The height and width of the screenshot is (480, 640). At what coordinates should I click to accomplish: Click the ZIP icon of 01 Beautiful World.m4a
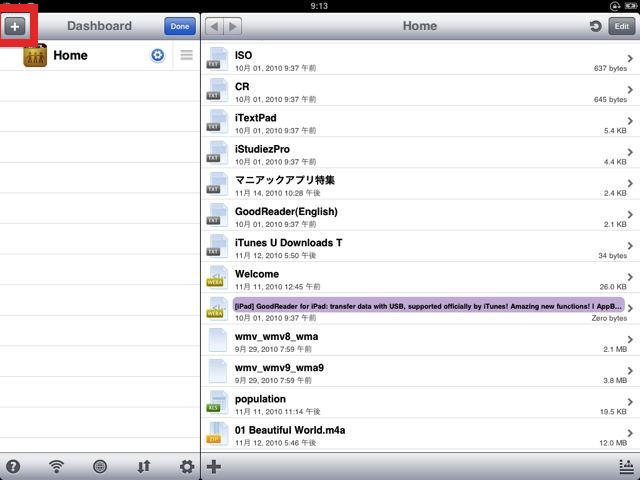point(217,434)
